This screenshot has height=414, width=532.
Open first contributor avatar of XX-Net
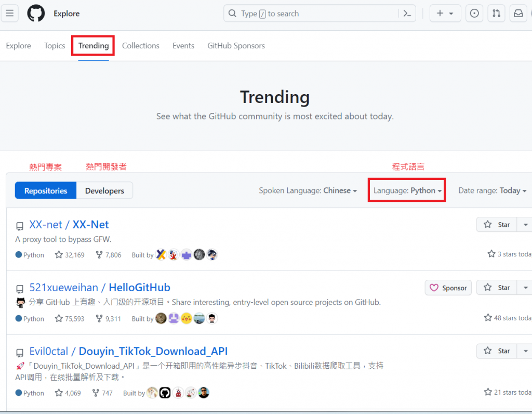pos(161,254)
